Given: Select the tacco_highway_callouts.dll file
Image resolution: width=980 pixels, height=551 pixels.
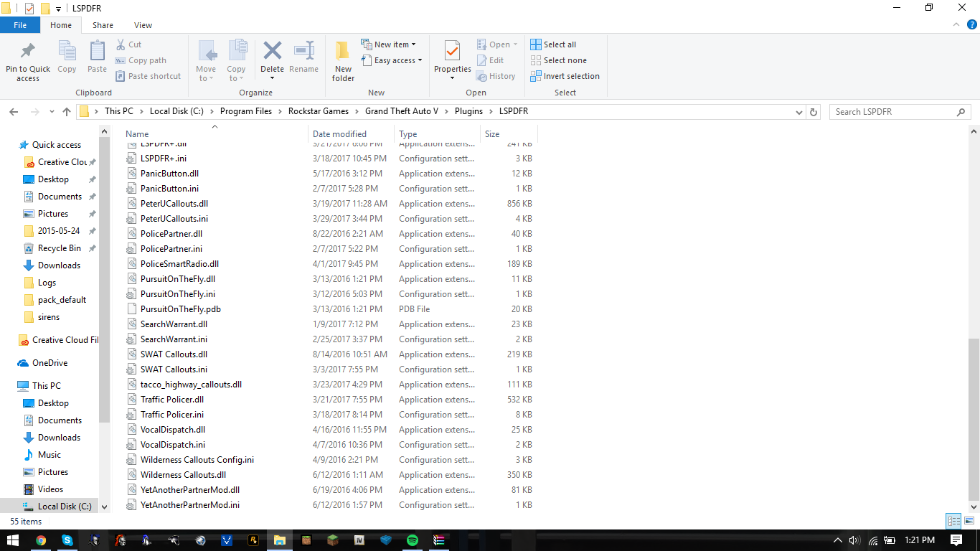Looking at the screenshot, I should coord(191,385).
